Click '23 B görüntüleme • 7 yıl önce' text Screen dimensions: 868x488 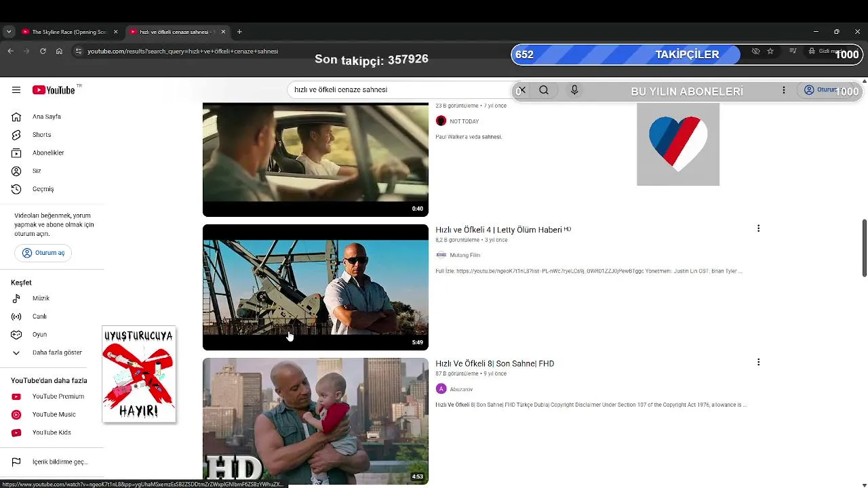[x=471, y=106]
